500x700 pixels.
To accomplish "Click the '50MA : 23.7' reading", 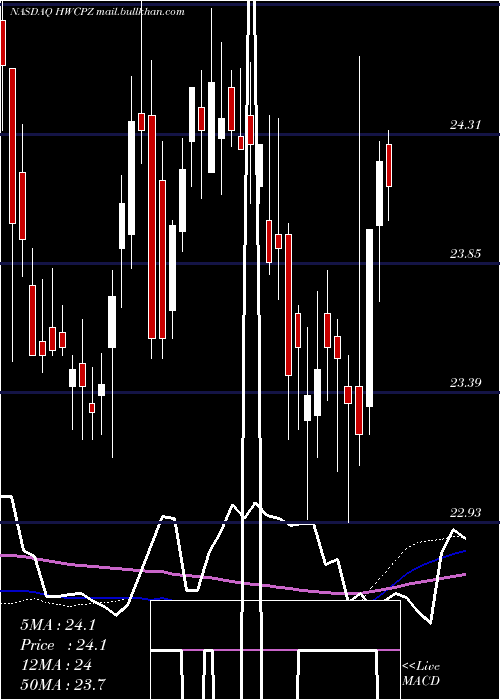I will tap(63, 684).
